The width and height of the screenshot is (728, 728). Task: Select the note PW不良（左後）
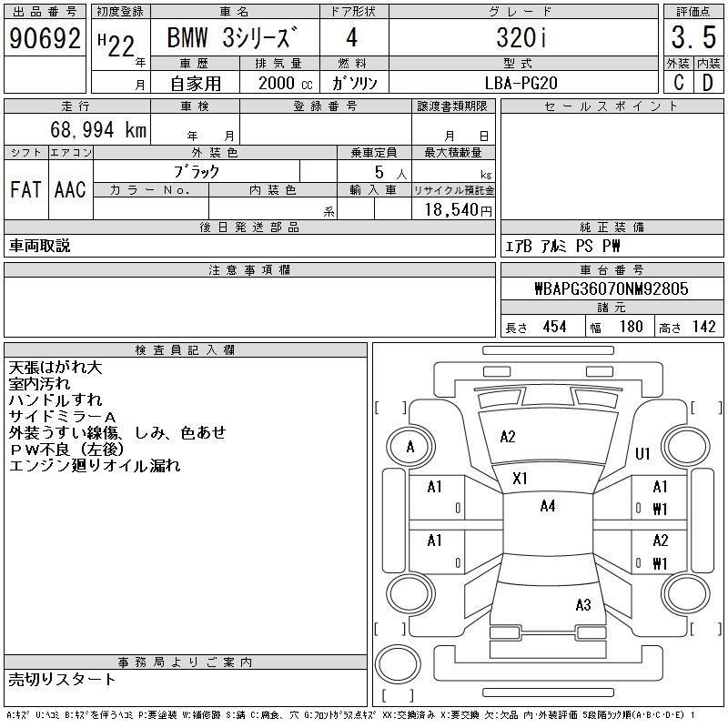click(67, 450)
